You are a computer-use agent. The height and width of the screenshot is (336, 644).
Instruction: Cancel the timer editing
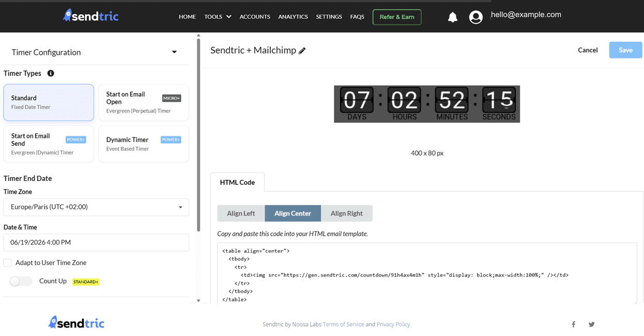point(588,50)
